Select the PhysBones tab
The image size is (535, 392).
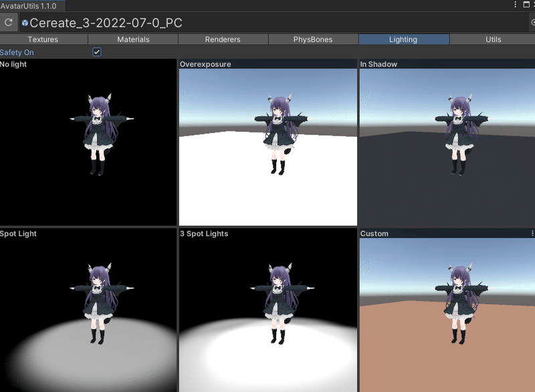click(313, 39)
